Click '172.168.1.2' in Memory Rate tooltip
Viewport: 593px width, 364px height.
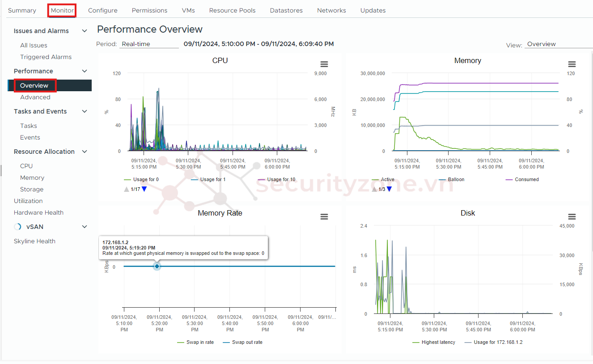pyautogui.click(x=115, y=242)
